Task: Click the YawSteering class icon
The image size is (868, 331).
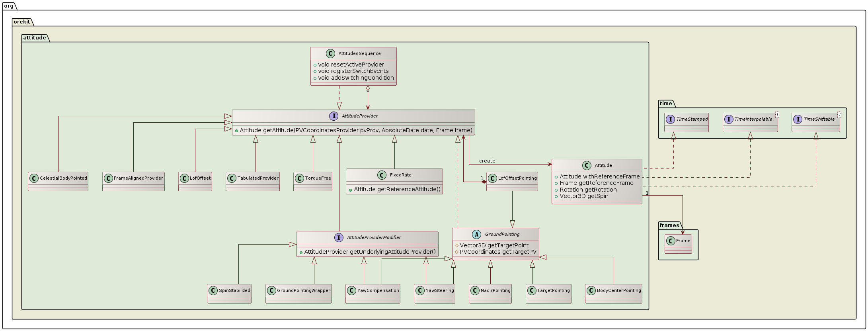Action: coord(420,290)
